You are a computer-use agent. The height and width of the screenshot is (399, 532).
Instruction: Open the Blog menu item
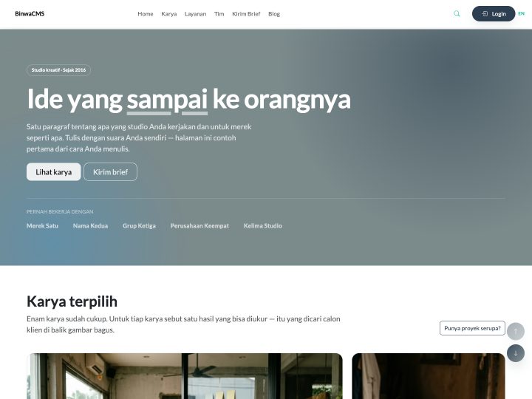[x=274, y=14]
